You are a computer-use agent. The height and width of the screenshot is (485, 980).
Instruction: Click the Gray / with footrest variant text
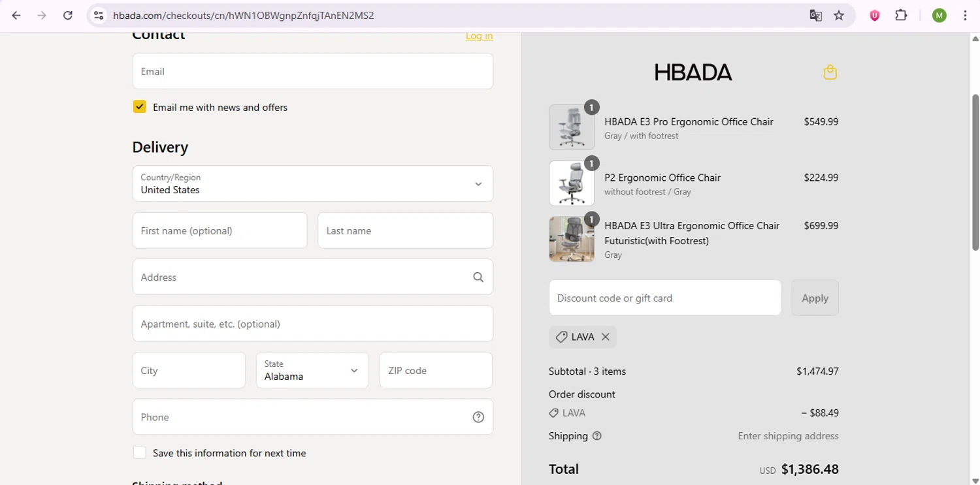[642, 136]
